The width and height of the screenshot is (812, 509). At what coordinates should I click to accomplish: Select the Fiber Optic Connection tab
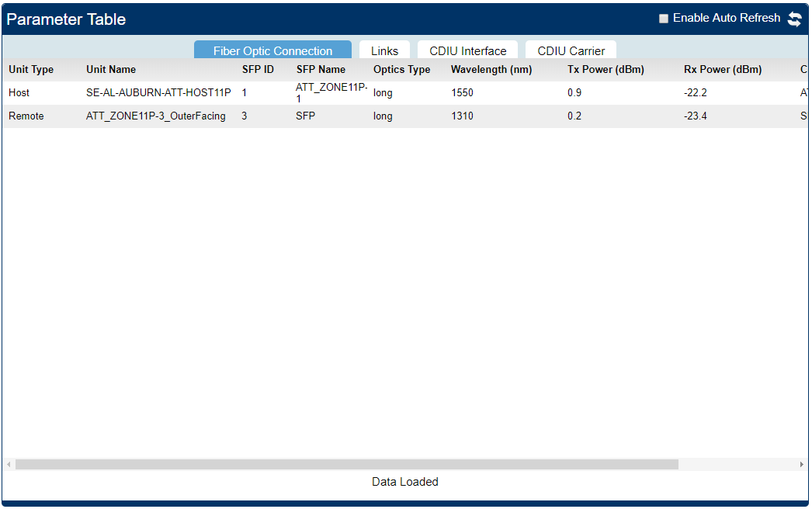[272, 51]
